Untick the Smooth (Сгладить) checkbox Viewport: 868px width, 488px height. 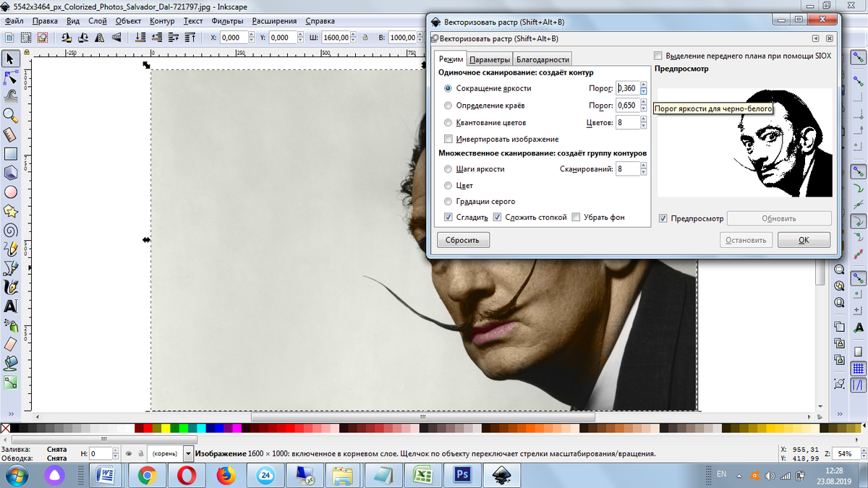point(448,217)
